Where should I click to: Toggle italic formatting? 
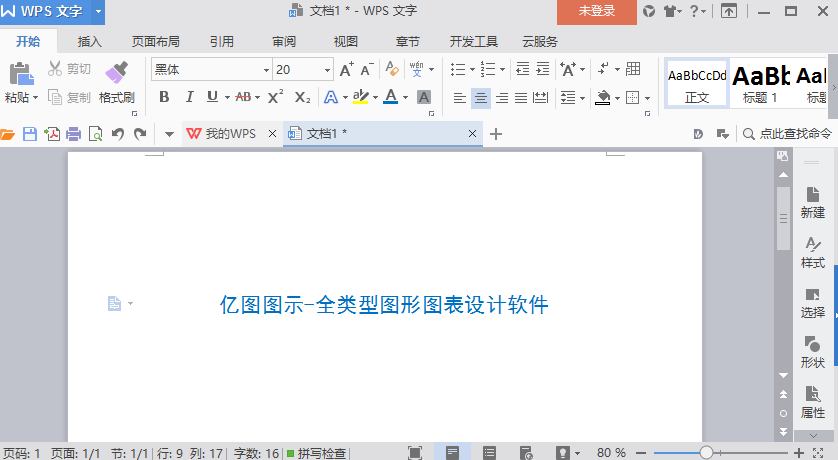pyautogui.click(x=189, y=97)
